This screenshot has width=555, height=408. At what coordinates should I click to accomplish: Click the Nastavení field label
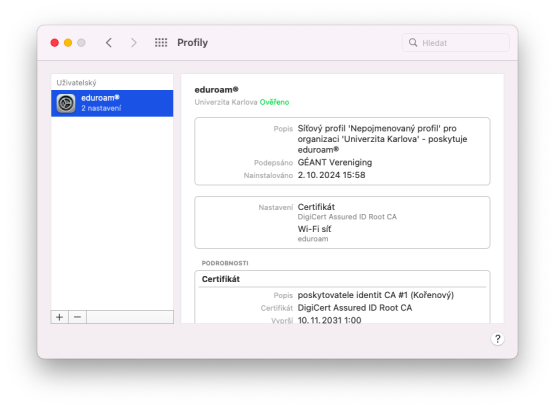276,207
